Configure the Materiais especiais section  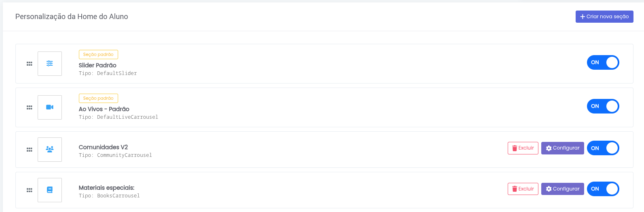(x=562, y=189)
